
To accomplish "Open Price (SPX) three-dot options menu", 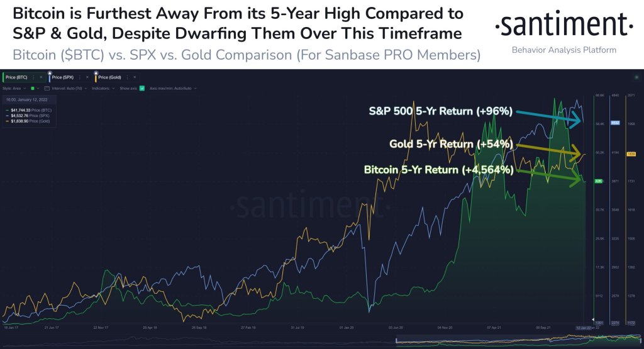I will [x=79, y=77].
